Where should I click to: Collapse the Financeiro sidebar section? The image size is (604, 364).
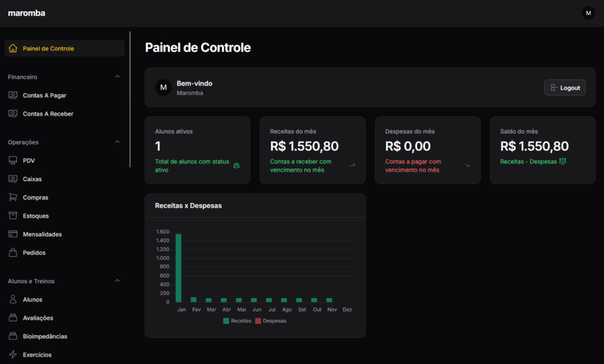click(117, 77)
